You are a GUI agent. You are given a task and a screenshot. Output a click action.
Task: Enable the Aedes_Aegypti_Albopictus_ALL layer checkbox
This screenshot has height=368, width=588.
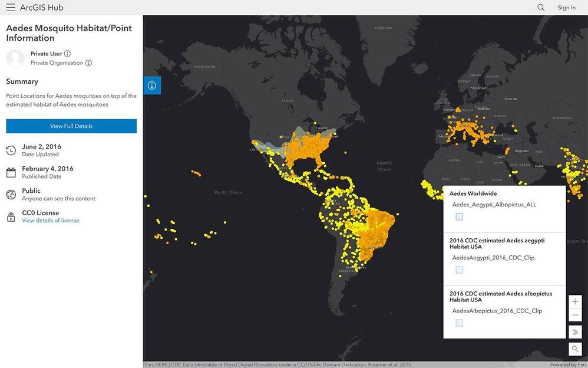(459, 216)
